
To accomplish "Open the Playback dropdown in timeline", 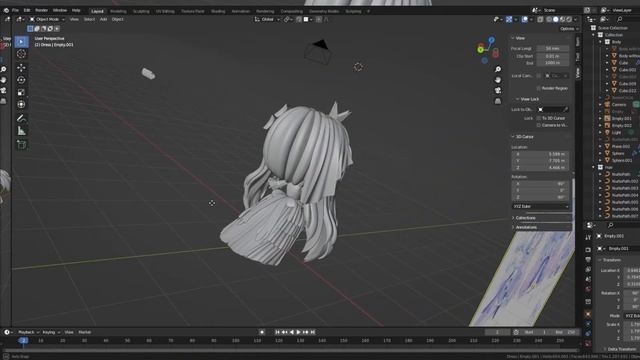I will click(29, 332).
